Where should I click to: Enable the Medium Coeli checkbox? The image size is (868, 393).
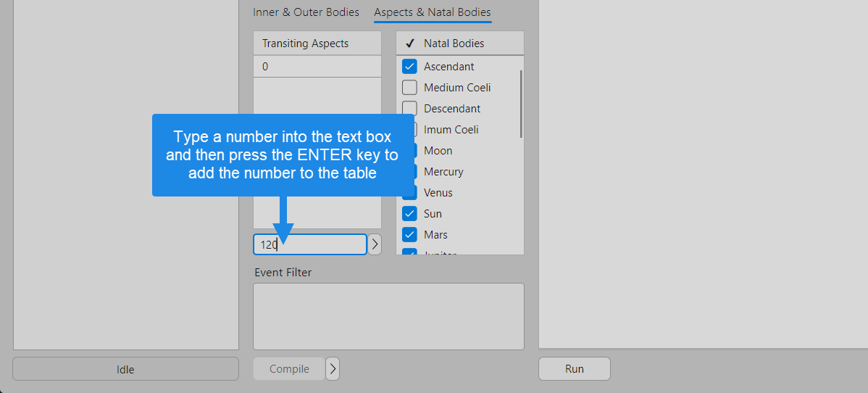coord(409,88)
